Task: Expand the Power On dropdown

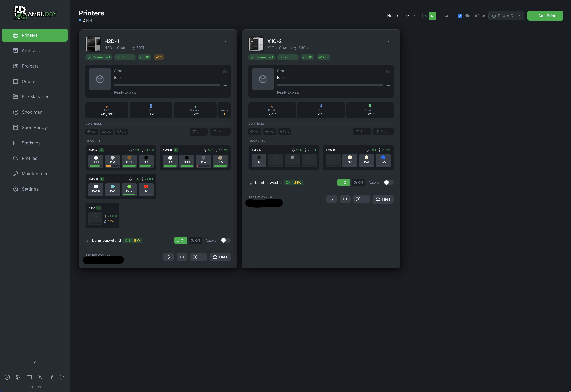Action: coord(506,15)
